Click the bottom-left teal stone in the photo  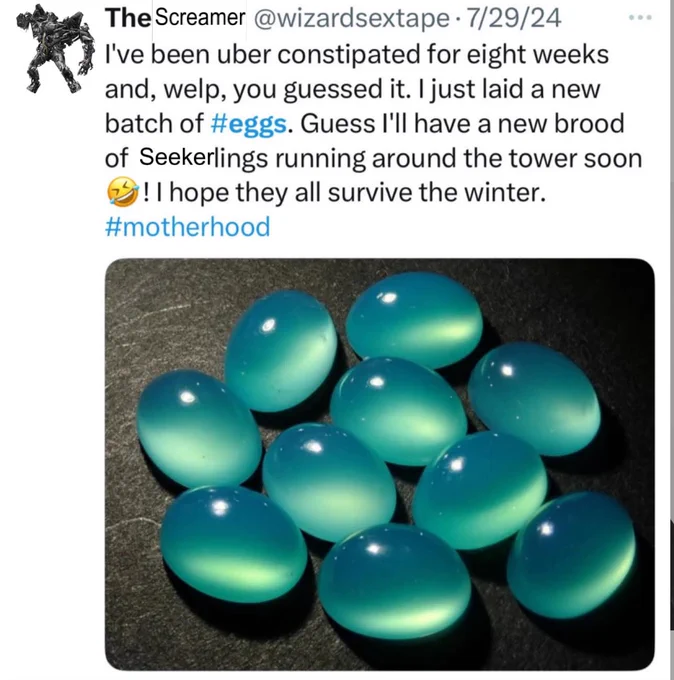(233, 544)
